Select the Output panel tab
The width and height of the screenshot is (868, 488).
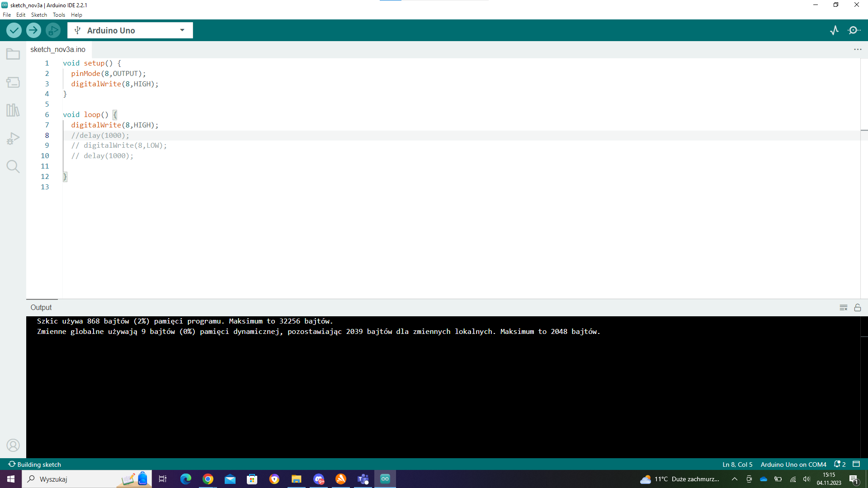[41, 308]
